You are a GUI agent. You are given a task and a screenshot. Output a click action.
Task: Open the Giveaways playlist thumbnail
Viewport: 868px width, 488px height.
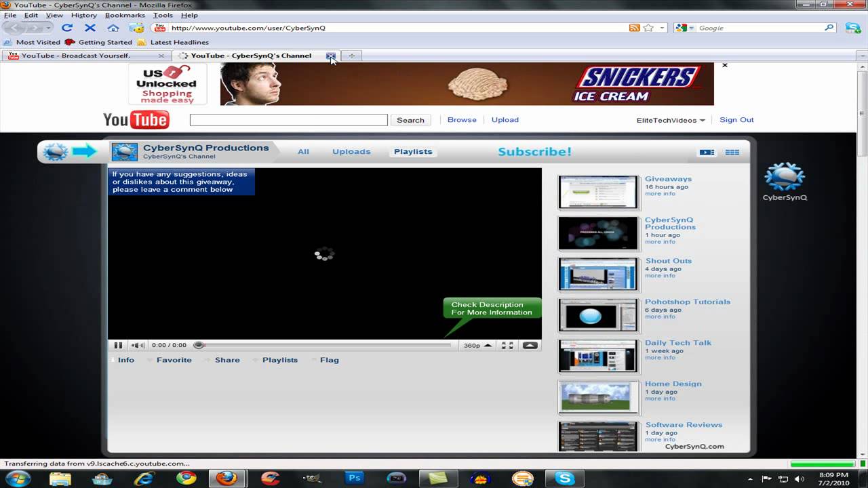[x=598, y=192]
